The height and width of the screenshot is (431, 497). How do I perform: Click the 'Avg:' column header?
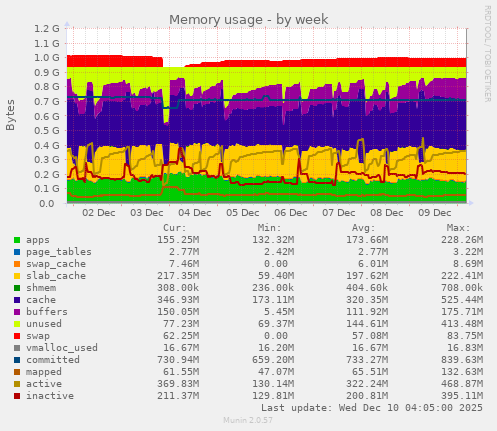click(x=364, y=228)
